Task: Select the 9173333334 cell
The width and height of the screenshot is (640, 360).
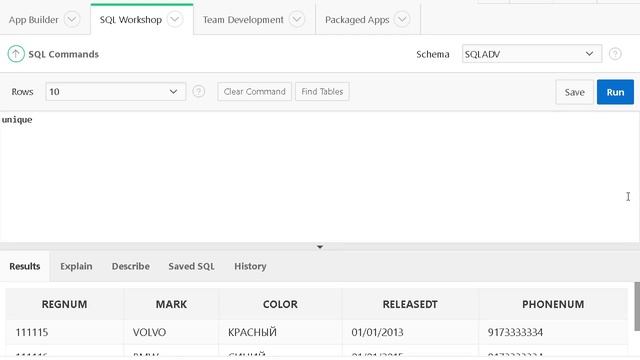Action: (x=553, y=332)
